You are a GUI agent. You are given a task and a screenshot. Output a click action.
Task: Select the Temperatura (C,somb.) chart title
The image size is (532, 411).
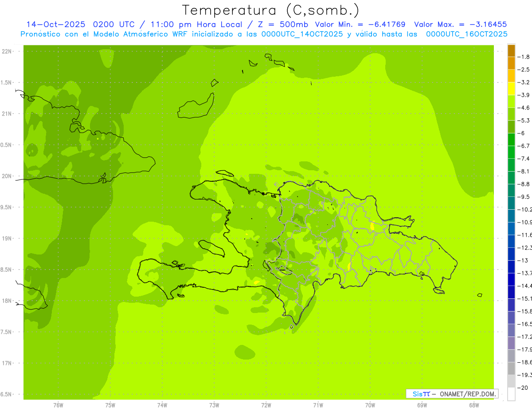pyautogui.click(x=271, y=10)
